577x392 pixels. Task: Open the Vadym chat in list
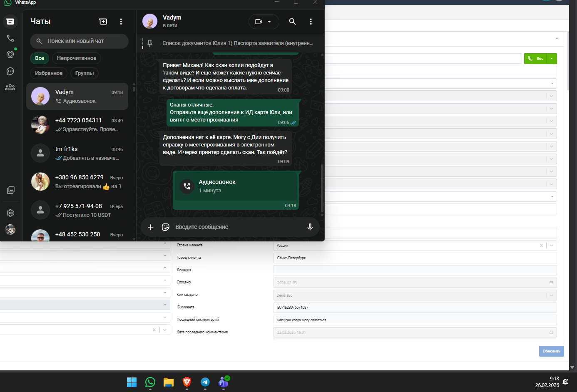coord(77,96)
